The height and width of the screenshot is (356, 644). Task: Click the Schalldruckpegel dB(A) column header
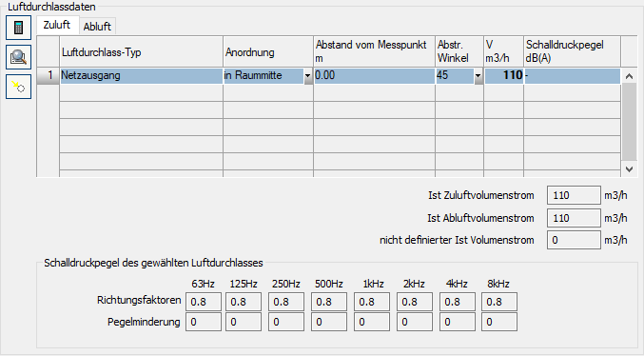click(x=572, y=52)
